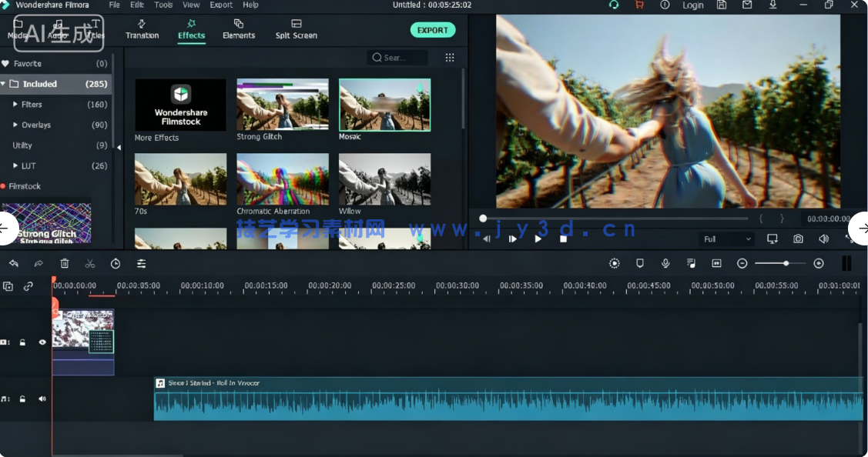The image size is (868, 457).
Task: Add a marker using the marker icon
Action: point(640,263)
